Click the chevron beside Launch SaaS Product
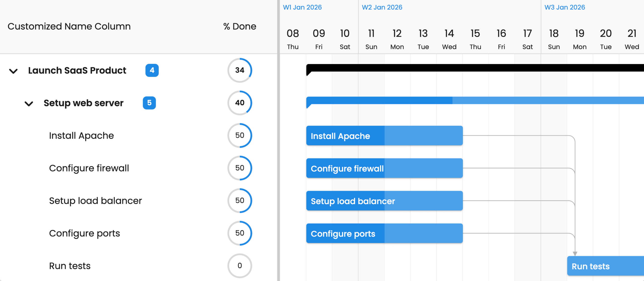Screen dimensions: 644x281 [13, 71]
